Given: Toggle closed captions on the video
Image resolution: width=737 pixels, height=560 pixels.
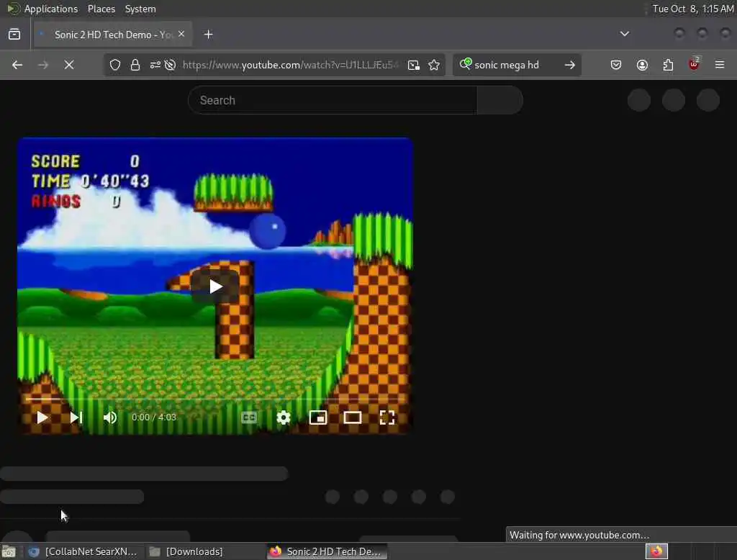Looking at the screenshot, I should pos(248,417).
